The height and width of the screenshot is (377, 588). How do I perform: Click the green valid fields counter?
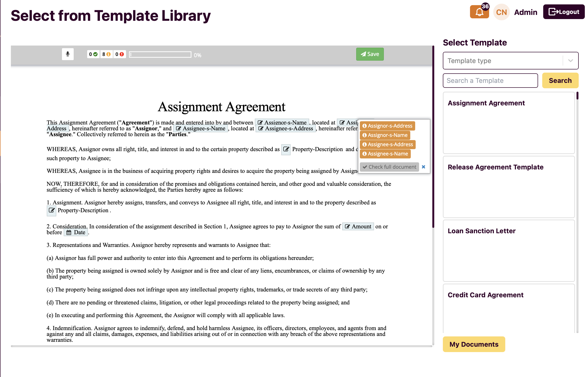tap(93, 54)
